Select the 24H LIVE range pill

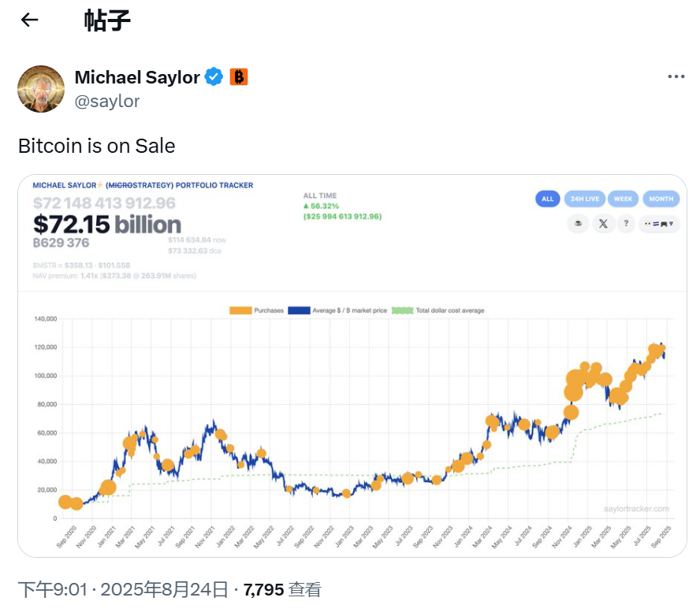[585, 199]
